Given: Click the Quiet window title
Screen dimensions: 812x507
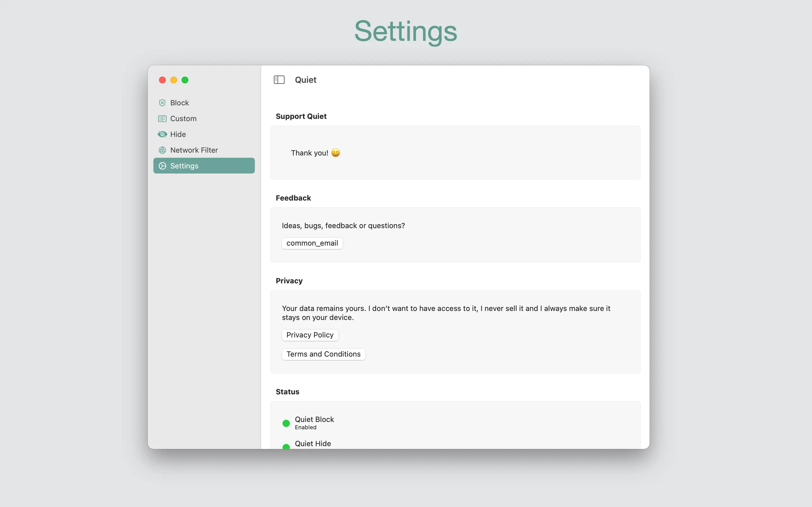Looking at the screenshot, I should click(305, 80).
